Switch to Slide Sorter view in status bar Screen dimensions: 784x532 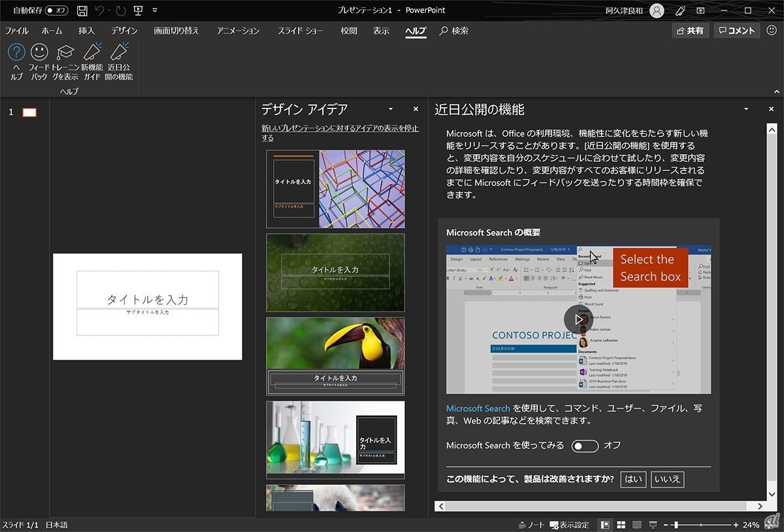click(x=620, y=525)
